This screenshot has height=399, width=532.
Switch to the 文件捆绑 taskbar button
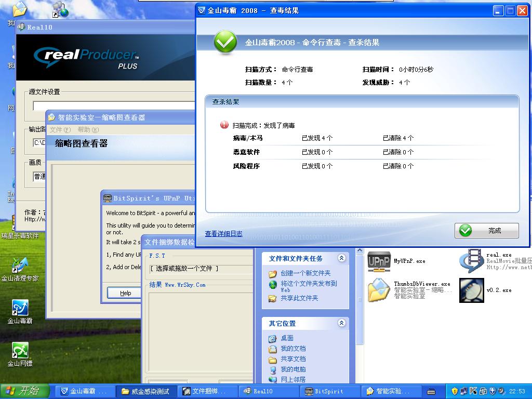(x=207, y=391)
